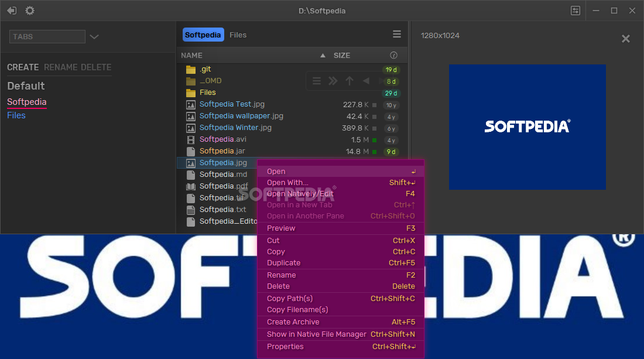Click DELETE in the tabs panel
The image size is (644, 359).
click(96, 67)
